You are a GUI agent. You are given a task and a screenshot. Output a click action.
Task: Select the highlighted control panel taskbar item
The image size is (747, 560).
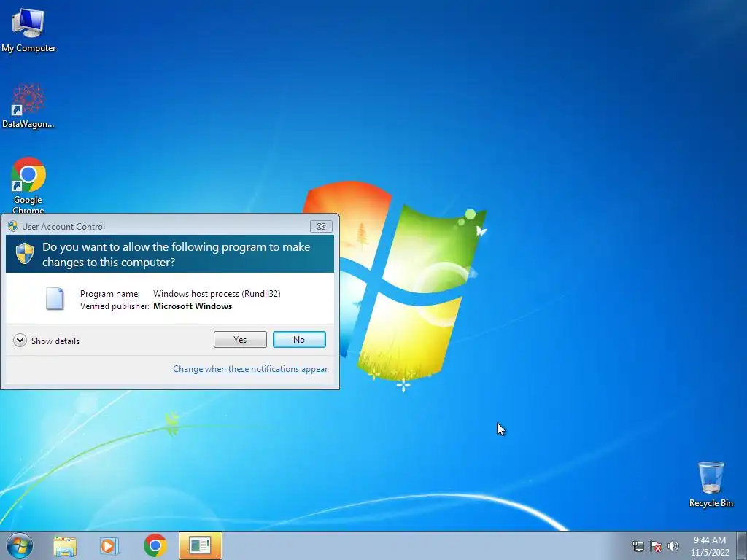pos(200,545)
